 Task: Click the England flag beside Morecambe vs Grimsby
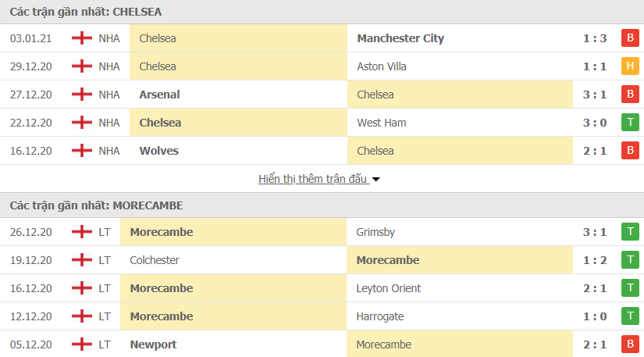coord(81,232)
